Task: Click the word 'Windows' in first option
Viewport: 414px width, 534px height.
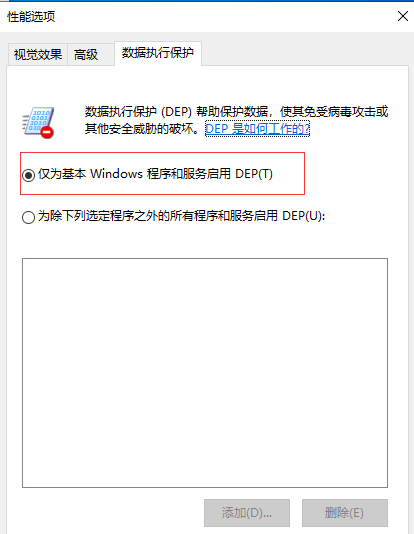Action: 116,174
